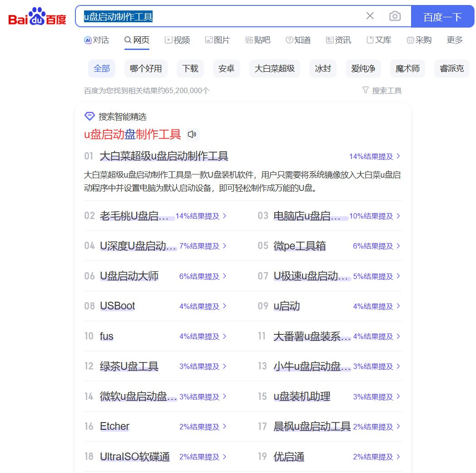476x473 pixels.
Task: Open item 16 Etcher
Action: [114, 427]
